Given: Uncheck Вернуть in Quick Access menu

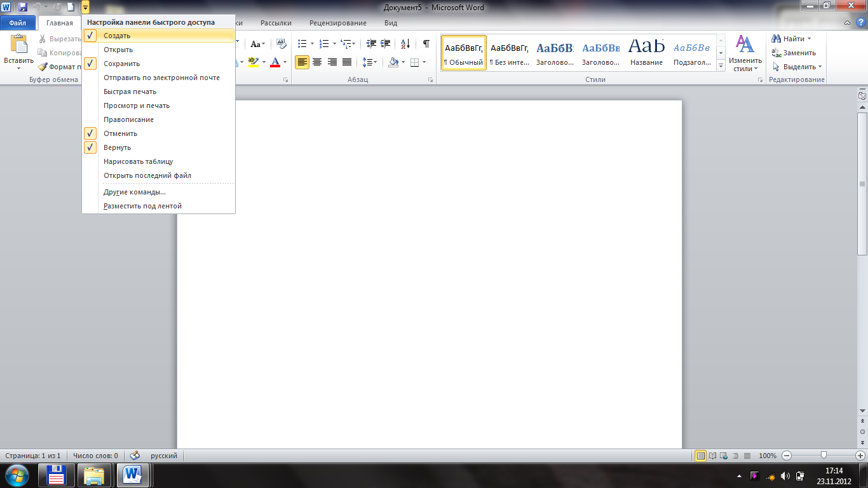Looking at the screenshot, I should tap(159, 147).
